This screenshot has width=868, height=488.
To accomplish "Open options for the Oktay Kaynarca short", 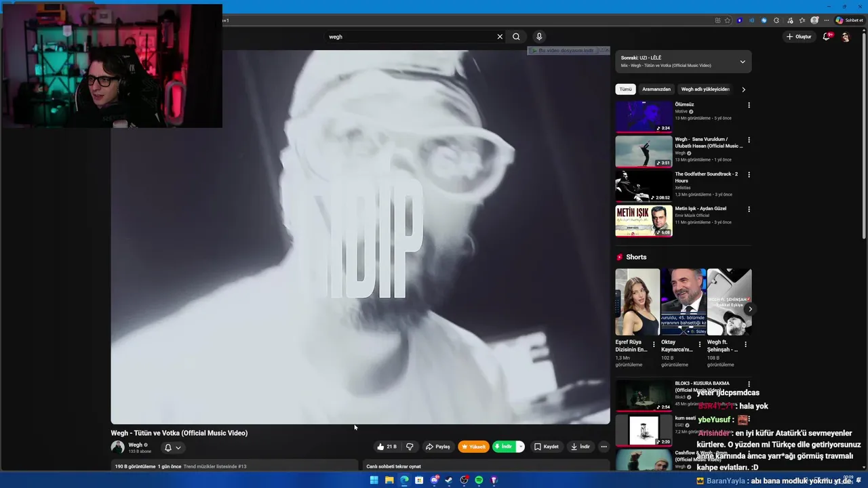I will pyautogui.click(x=700, y=344).
